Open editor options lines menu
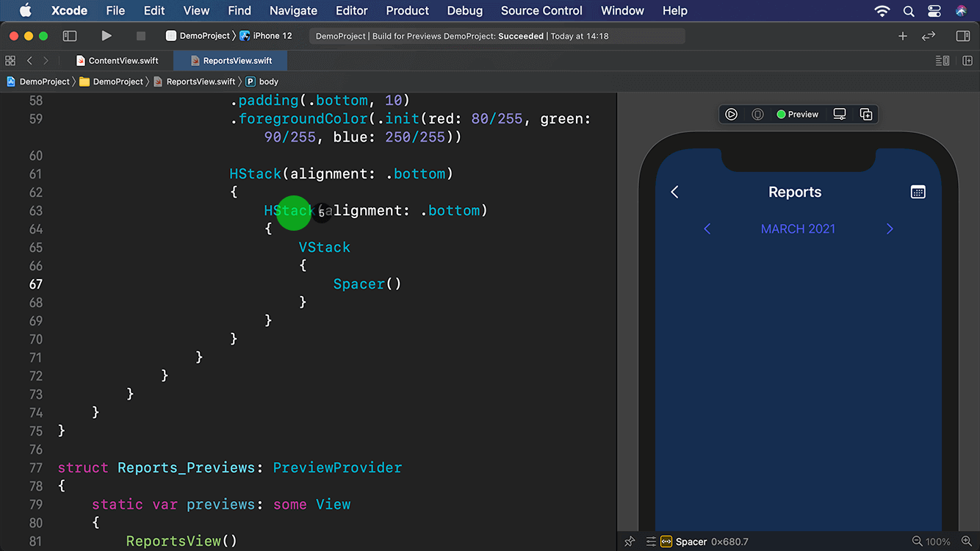Viewport: 980px width, 551px height. (x=943, y=61)
